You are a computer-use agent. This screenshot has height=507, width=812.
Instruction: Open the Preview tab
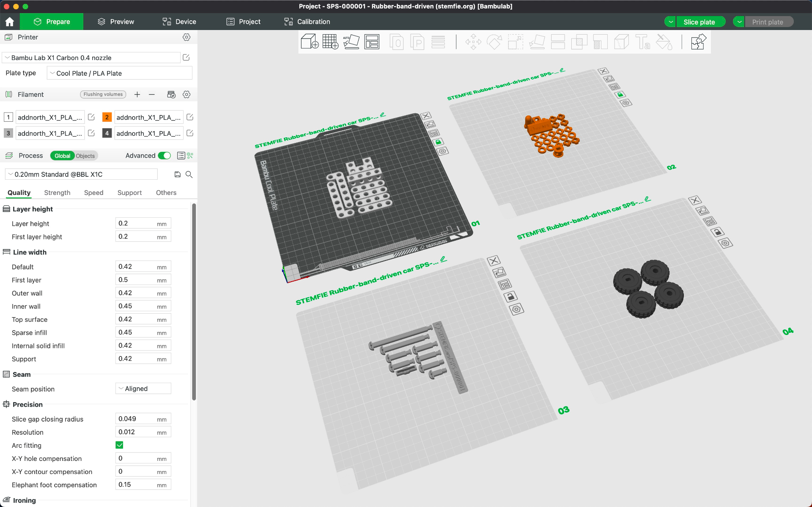point(115,22)
